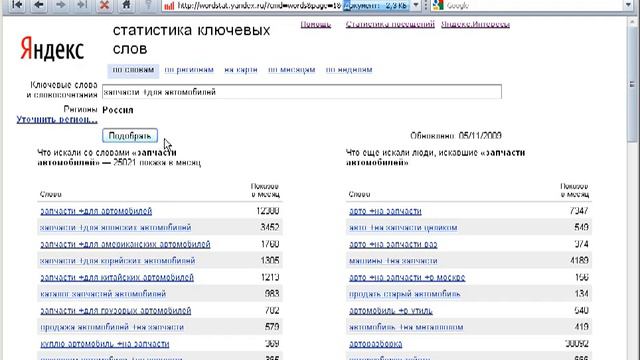Screen dimensions: 640x360
Task: Open 'запчасти +для американских автомобилей' link
Action: click(x=125, y=244)
